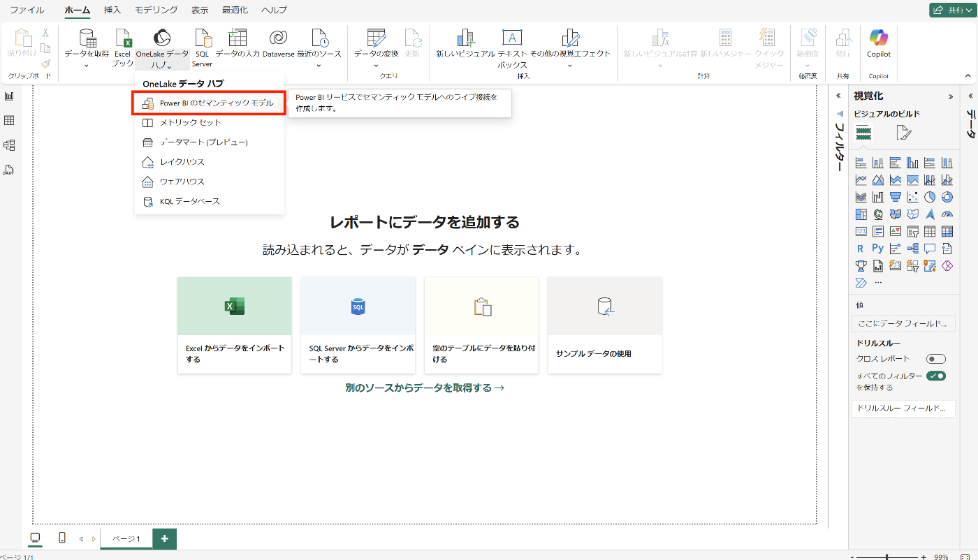Select the Q&A speech bubble visual
978x560 pixels.
(930, 249)
